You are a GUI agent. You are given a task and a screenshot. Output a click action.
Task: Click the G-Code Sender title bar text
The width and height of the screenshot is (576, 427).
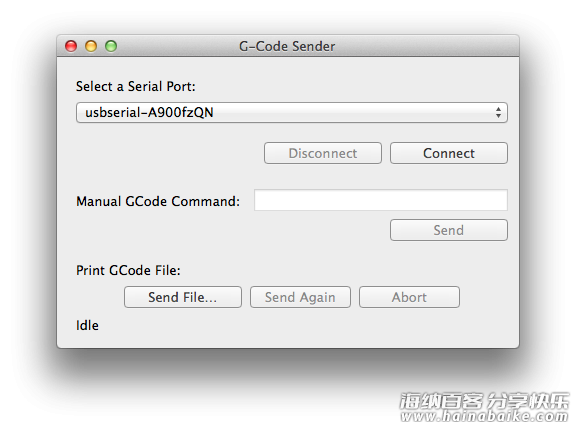point(287,47)
